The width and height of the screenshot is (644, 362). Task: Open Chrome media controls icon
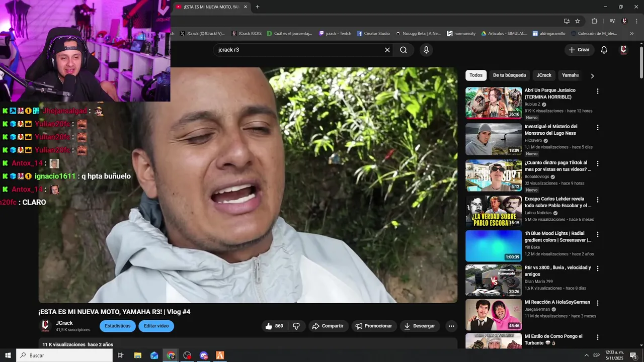[x=612, y=21]
